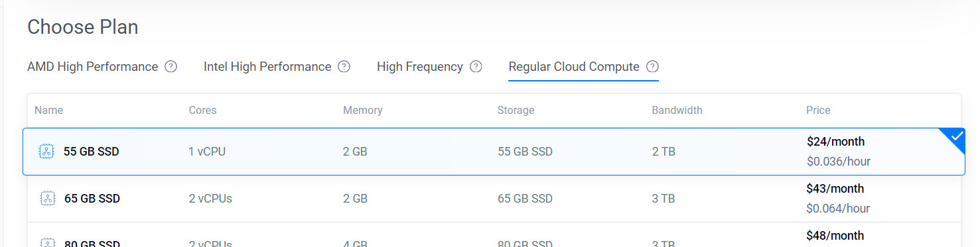Viewport: 980px width, 247px height.
Task: Click the Price column header
Action: point(818,110)
